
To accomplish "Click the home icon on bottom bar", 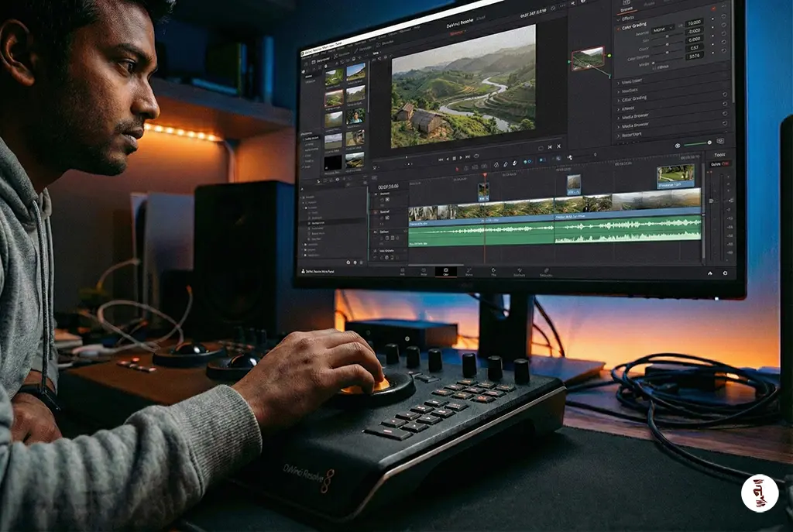I will coord(710,273).
